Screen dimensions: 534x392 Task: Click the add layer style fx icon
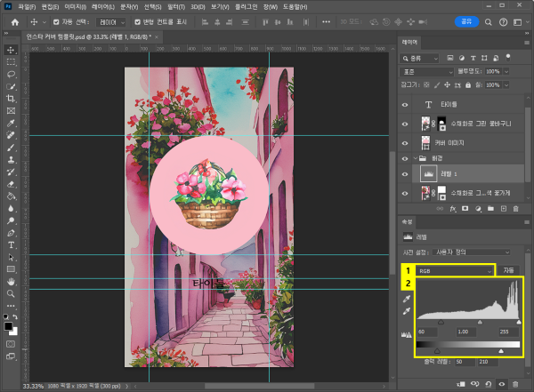[452, 208]
